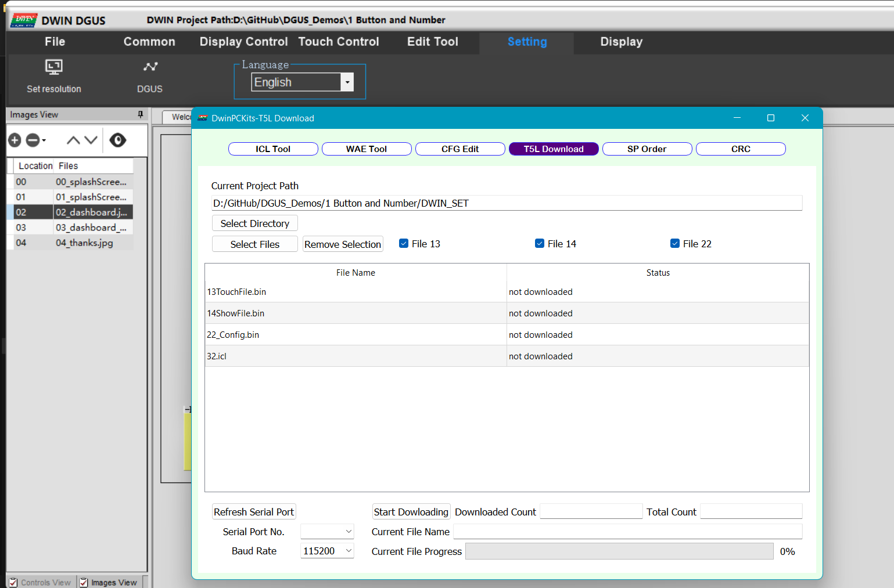Move image down with down arrow
This screenshot has width=894, height=588.
point(91,140)
